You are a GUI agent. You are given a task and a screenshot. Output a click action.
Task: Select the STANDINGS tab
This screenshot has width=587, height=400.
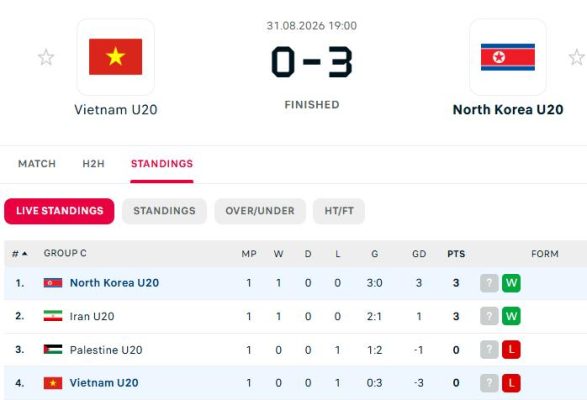tap(162, 164)
